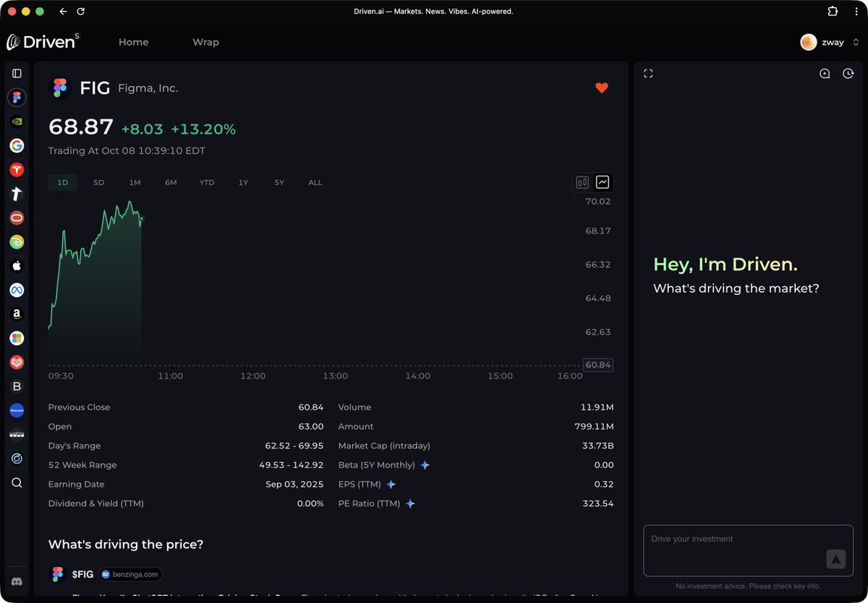Open the benzinga.com source link
The width and height of the screenshot is (868, 603).
(131, 574)
